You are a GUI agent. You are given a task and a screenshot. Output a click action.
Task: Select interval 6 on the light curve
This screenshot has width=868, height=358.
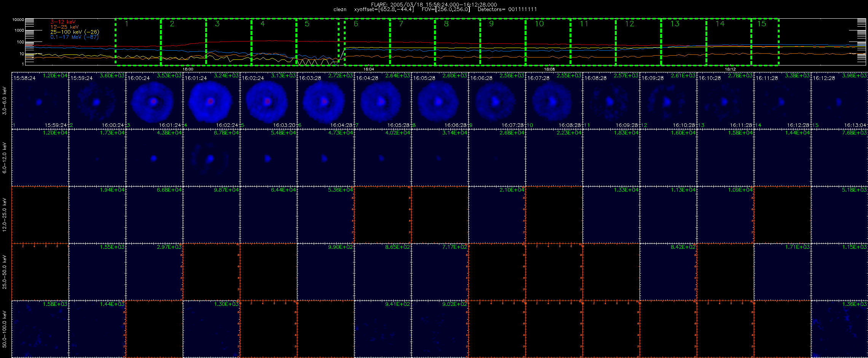[x=367, y=42]
